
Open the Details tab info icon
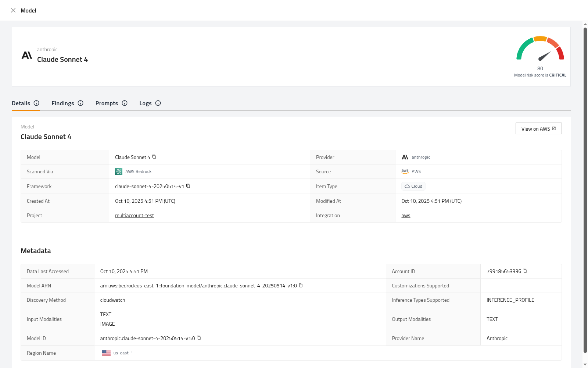(36, 103)
